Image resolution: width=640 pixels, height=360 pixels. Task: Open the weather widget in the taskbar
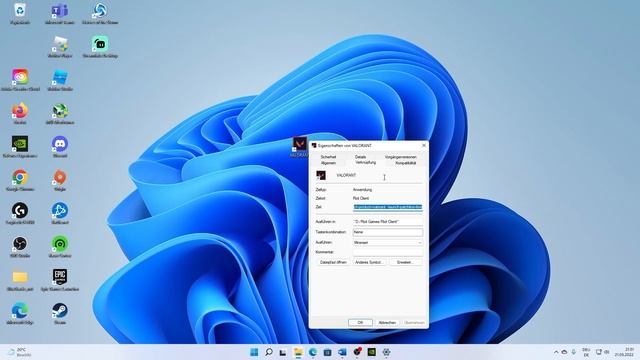coord(20,352)
